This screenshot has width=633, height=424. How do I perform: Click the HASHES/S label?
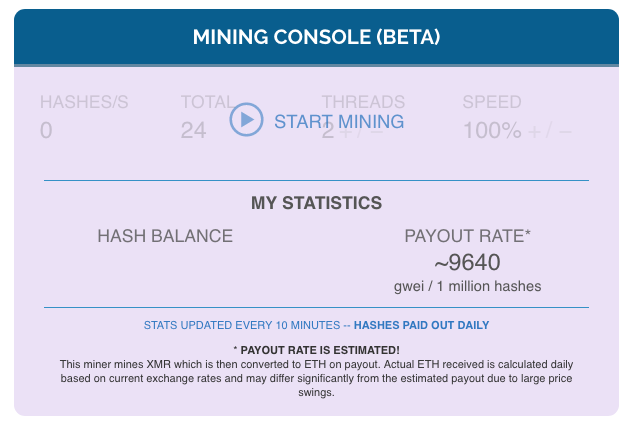pyautogui.click(x=84, y=102)
